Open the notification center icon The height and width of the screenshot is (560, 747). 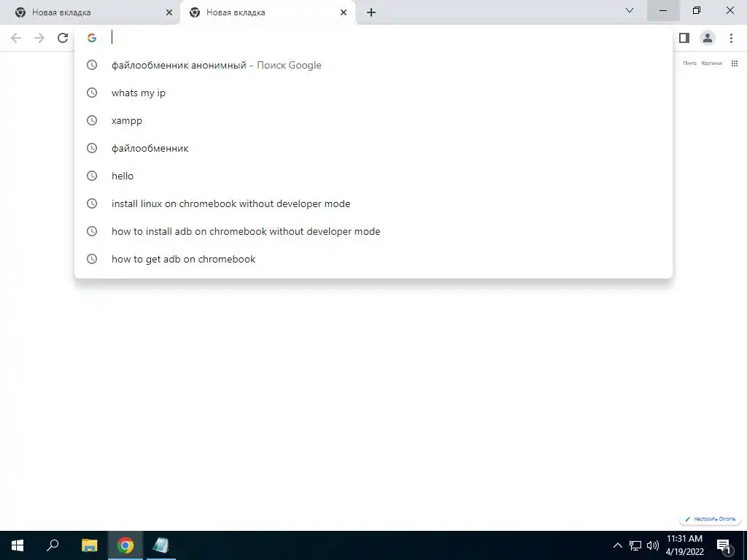click(x=724, y=545)
